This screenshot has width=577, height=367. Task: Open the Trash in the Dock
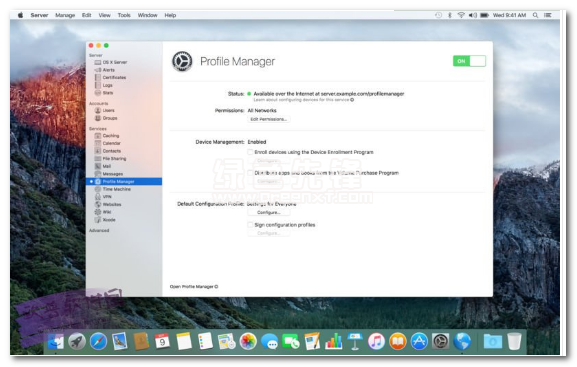pyautogui.click(x=514, y=342)
